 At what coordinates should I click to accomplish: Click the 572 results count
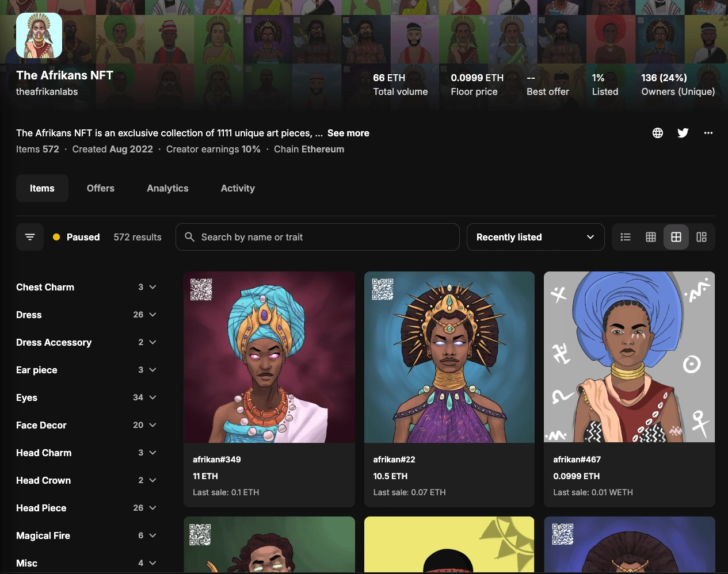coord(138,237)
